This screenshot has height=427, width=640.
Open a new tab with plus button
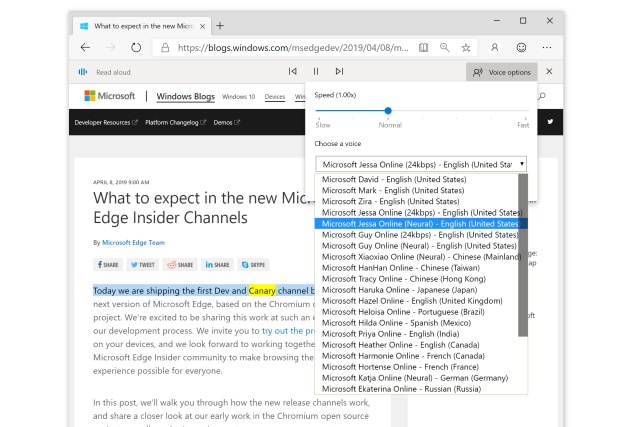[220, 25]
